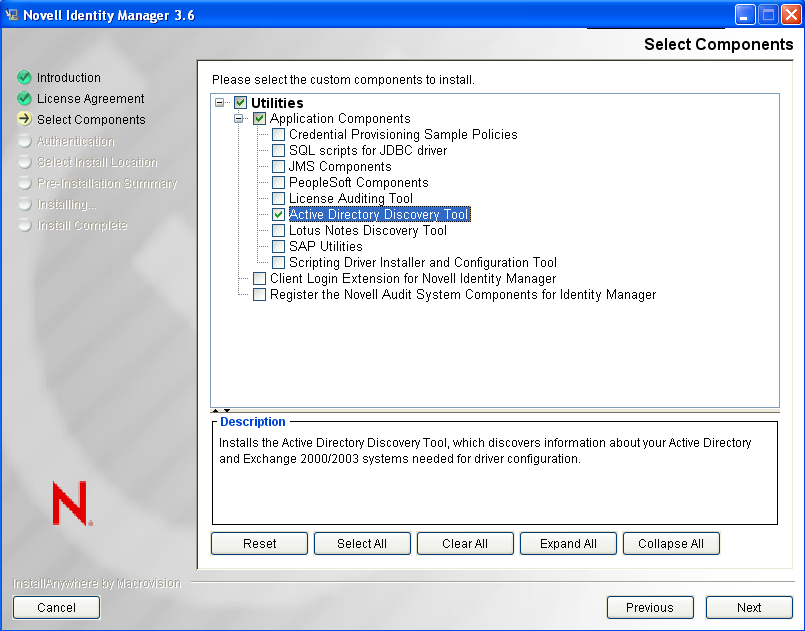Image resolution: width=805 pixels, height=631 pixels.
Task: Enable the SAP Utilities checkbox
Action: [x=278, y=246]
